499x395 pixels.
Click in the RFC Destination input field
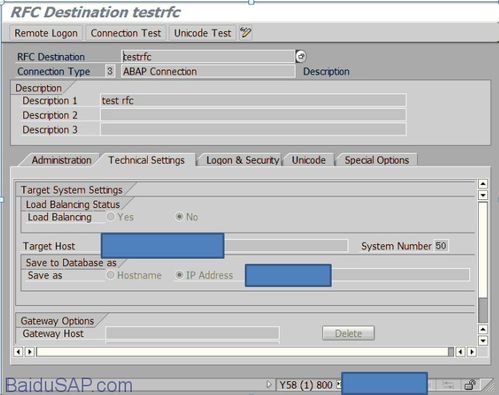[208, 56]
